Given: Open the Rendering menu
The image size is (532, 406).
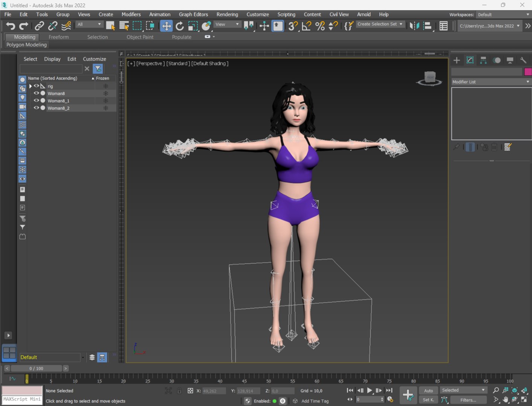Looking at the screenshot, I should point(227,14).
